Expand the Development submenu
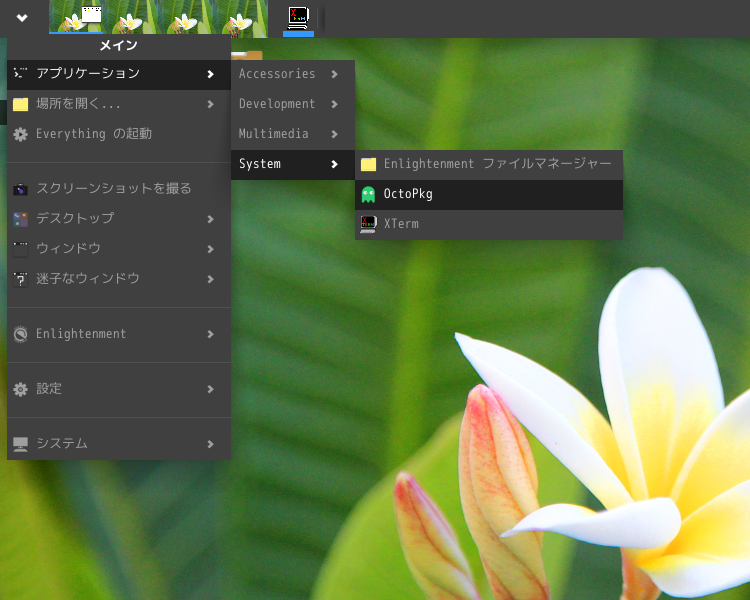This screenshot has width=750, height=600. (x=292, y=104)
